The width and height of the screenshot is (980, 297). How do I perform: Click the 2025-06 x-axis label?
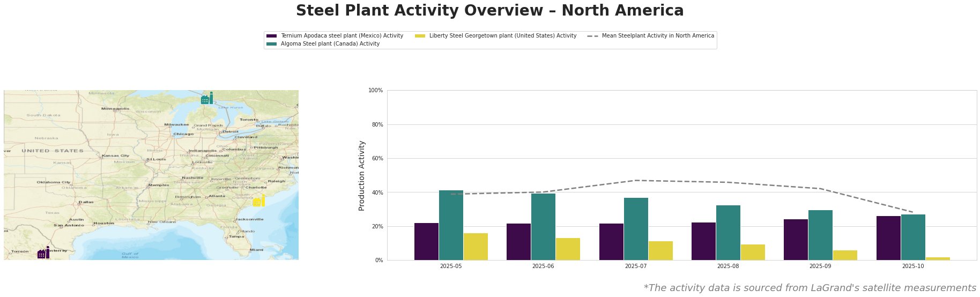coord(543,266)
